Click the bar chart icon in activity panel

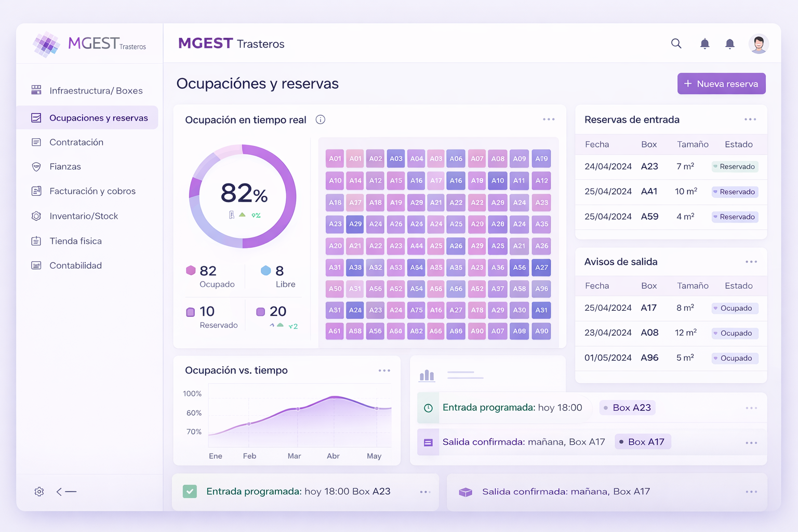(427, 375)
